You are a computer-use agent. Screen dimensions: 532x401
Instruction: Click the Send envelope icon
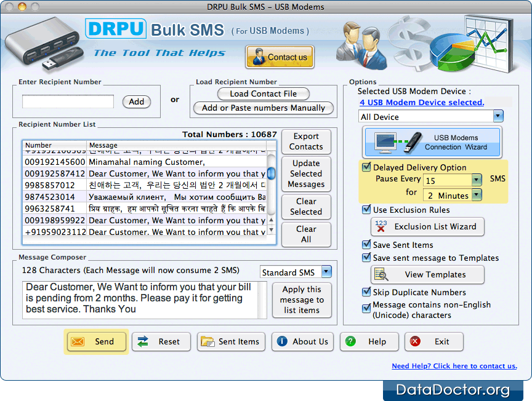[x=78, y=341]
